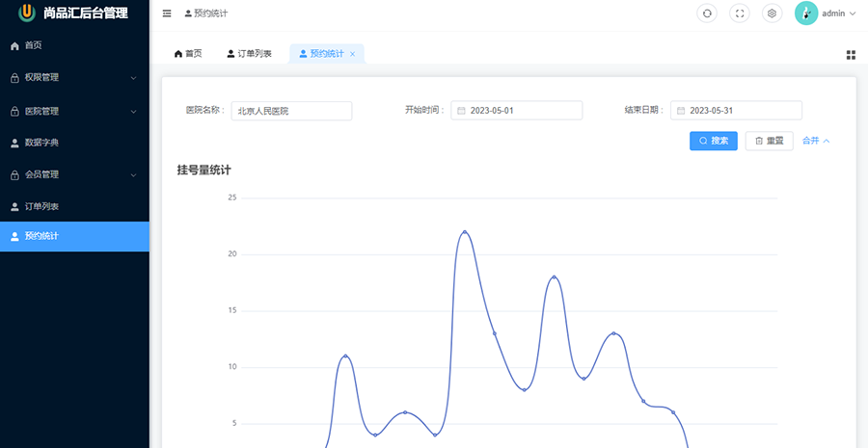Click the 重置 reset button

[770, 141]
